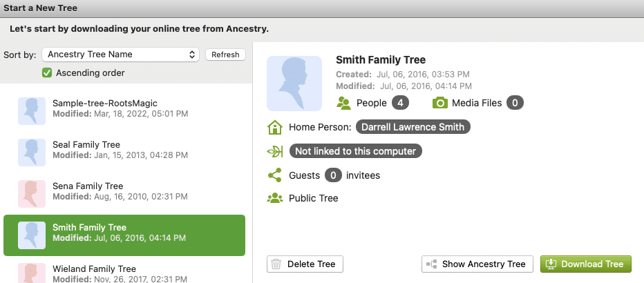Click the Public Tree group icon
The image size is (644, 283).
275,198
